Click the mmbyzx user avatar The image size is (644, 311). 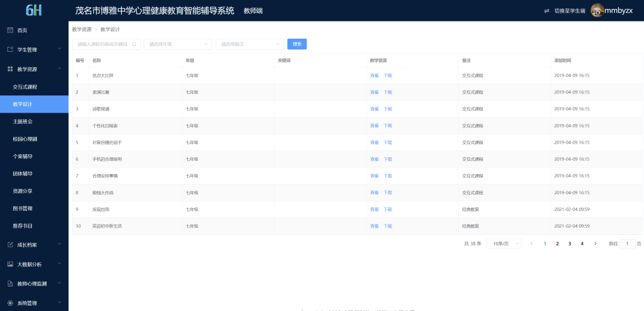coord(597,11)
